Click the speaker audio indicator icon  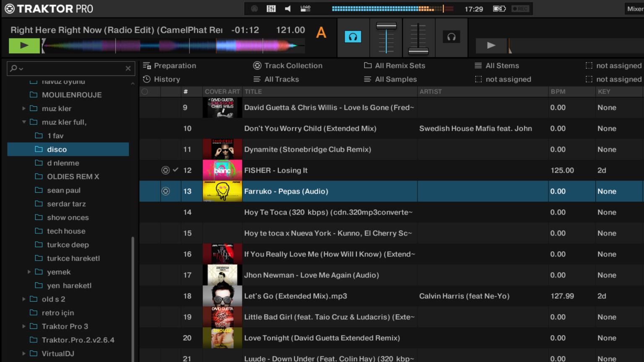pyautogui.click(x=288, y=9)
